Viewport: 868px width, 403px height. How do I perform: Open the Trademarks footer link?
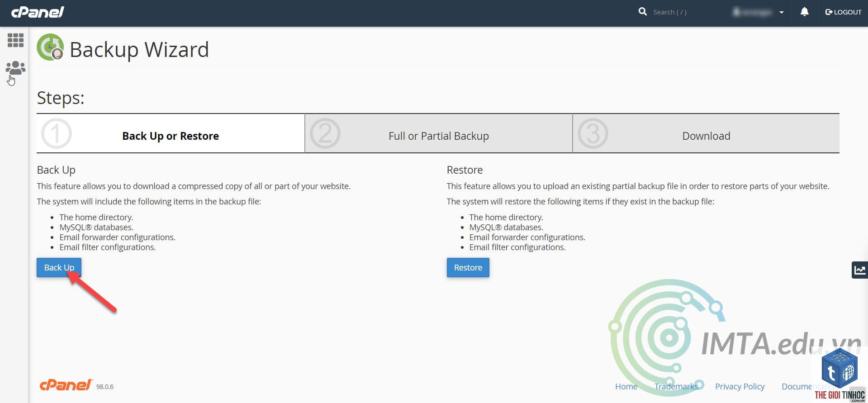tap(676, 386)
